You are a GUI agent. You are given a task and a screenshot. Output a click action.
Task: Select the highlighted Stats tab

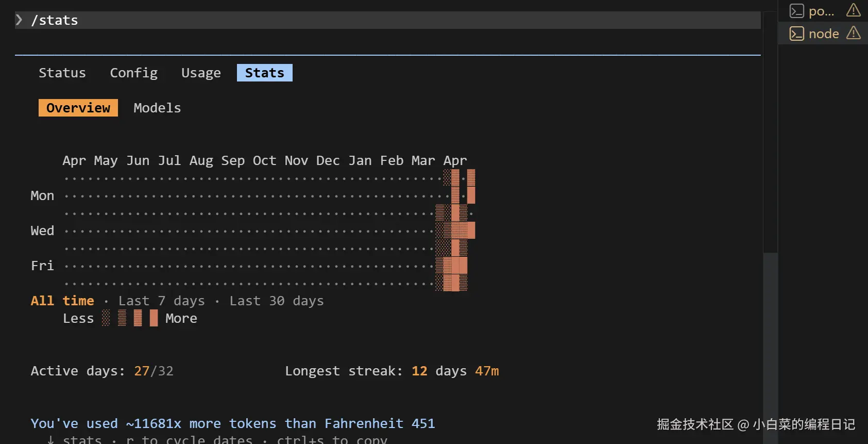[x=265, y=73]
